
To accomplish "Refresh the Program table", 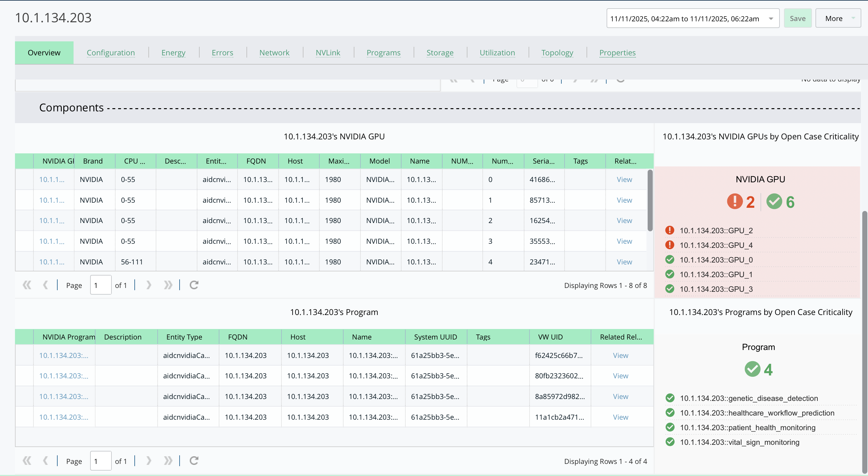I will click(x=194, y=460).
